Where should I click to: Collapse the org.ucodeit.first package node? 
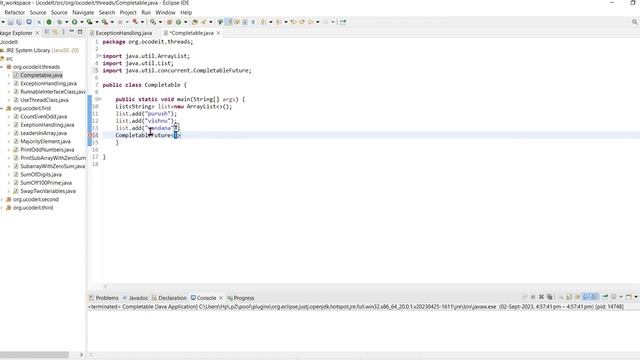click(2, 109)
